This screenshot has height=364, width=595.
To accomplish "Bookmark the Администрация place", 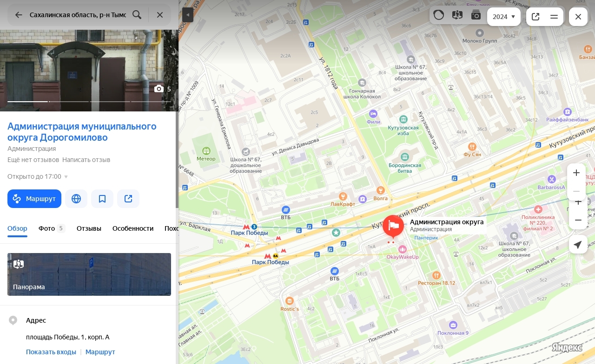I will (102, 199).
